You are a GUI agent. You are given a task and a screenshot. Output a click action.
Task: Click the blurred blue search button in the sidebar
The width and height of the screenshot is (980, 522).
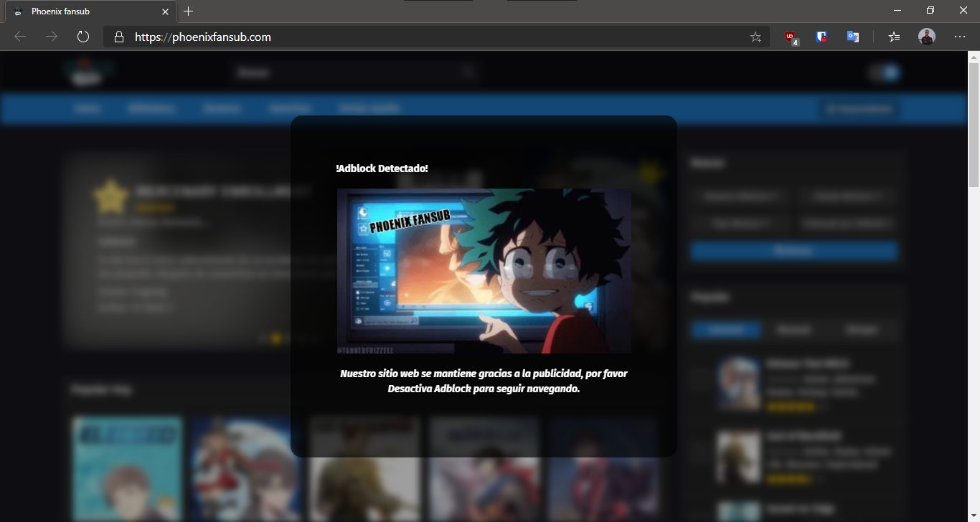tap(794, 251)
